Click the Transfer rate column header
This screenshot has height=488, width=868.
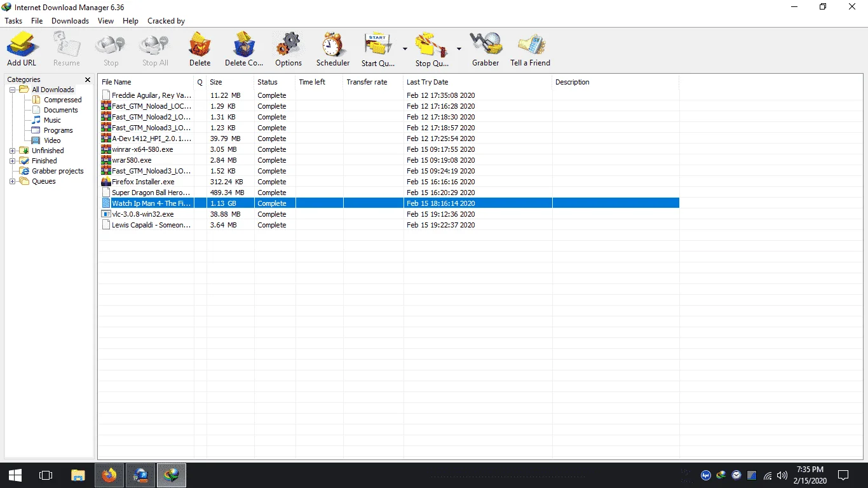pos(373,82)
